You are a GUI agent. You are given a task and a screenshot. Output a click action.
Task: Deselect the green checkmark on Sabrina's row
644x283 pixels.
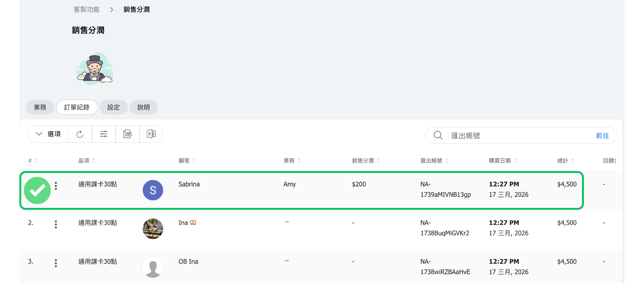click(37, 190)
